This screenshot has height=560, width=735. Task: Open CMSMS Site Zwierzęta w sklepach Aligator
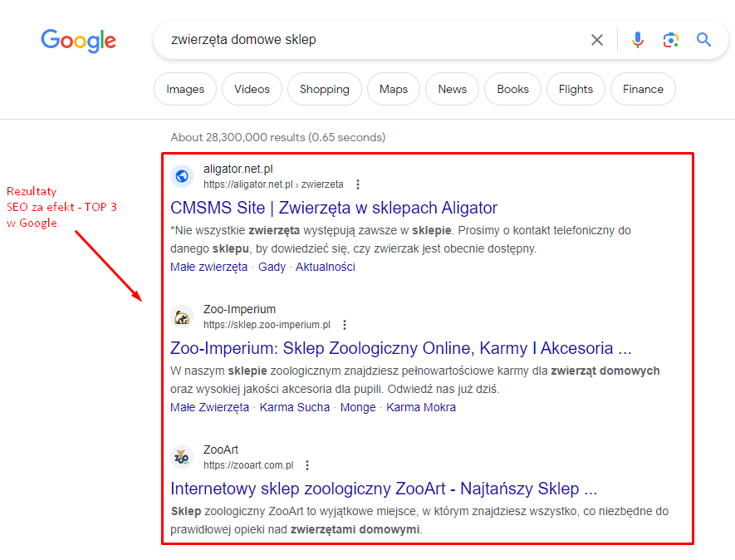334,208
